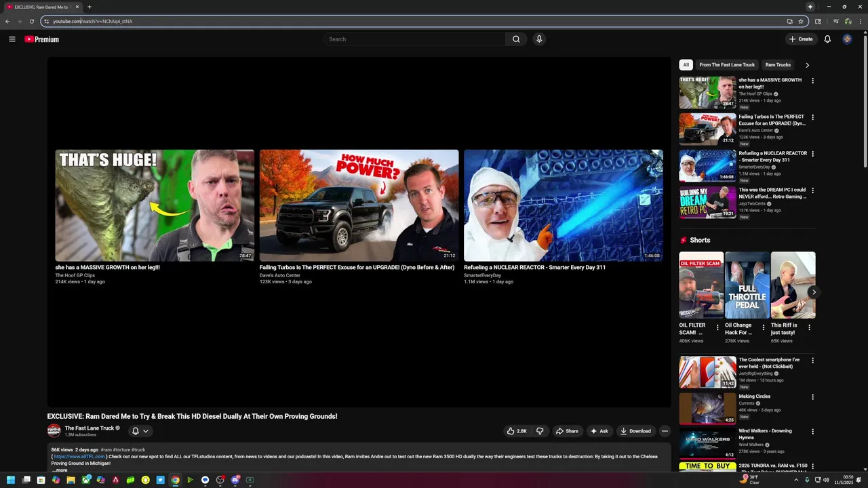Screen dimensions: 868x488
Task: Go to the YouTube Premium home logo
Action: 42,39
